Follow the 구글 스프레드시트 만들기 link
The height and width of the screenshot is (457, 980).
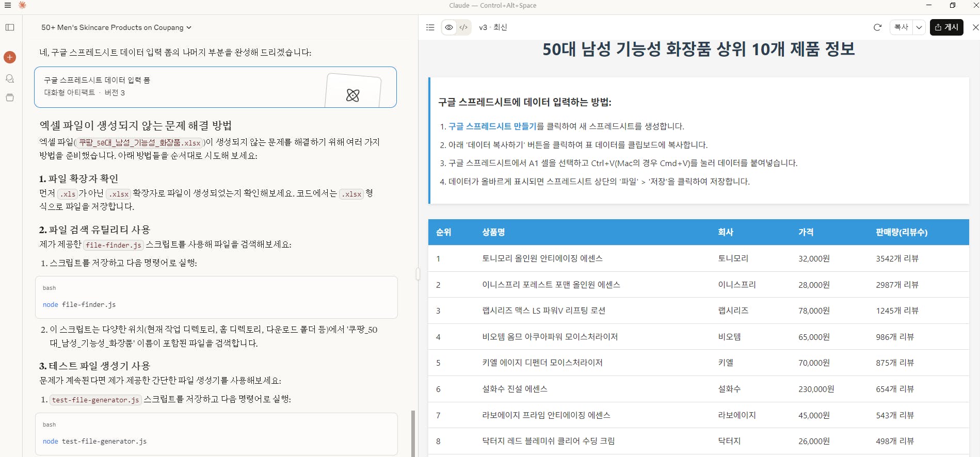click(x=492, y=126)
